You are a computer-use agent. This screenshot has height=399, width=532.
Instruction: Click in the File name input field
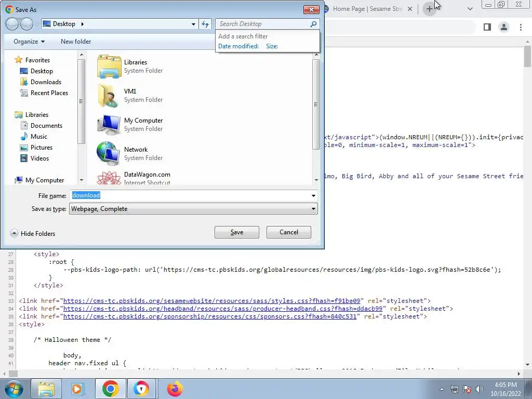[189, 195]
